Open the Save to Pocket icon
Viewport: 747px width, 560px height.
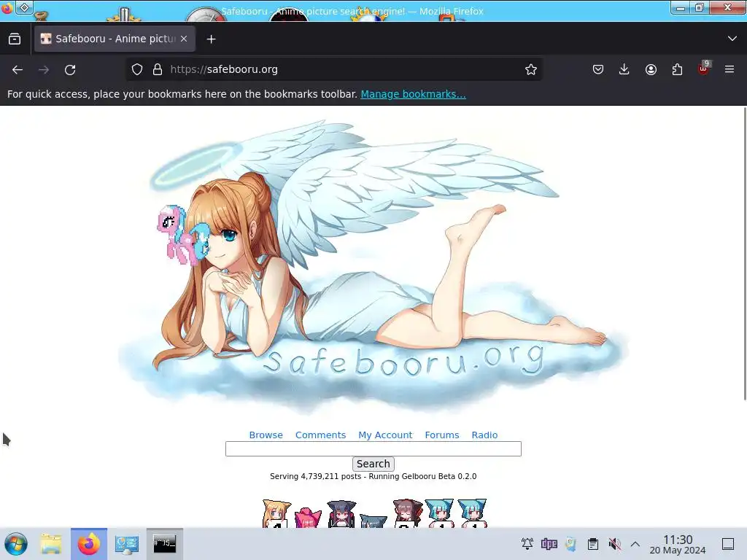(x=598, y=69)
